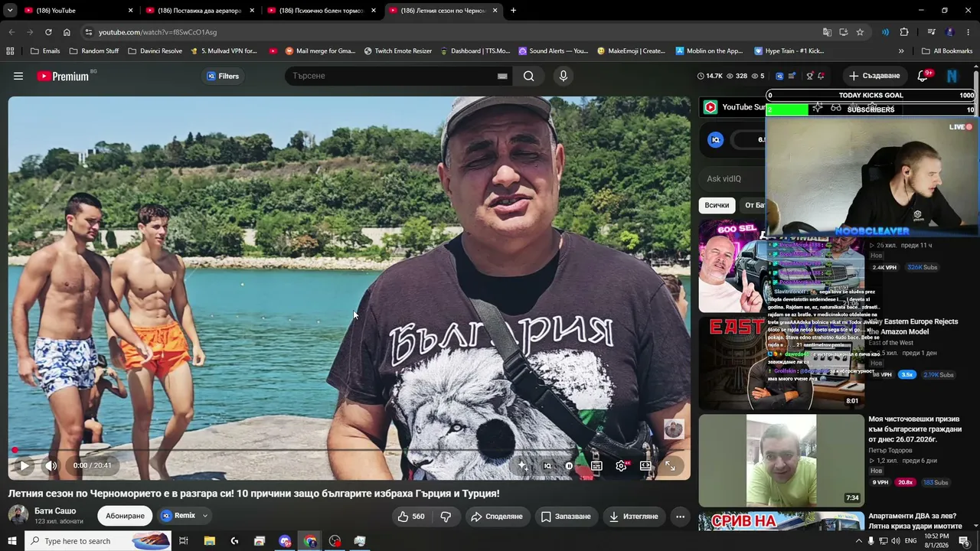Open All Bookmarks folder
Viewport: 980px width, 551px height.
[x=947, y=51]
